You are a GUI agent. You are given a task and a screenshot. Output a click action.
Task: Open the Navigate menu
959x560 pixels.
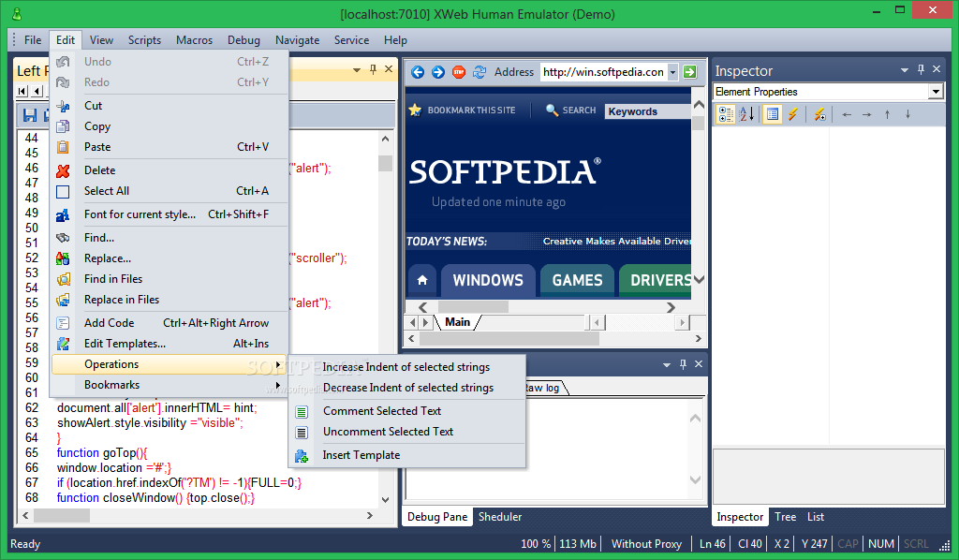[297, 39]
